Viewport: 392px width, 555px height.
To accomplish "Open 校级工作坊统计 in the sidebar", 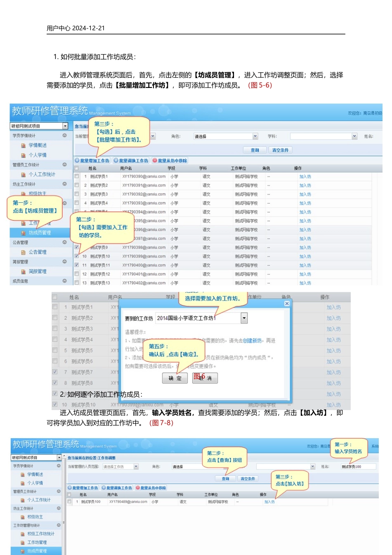I will pyautogui.click(x=41, y=534).
